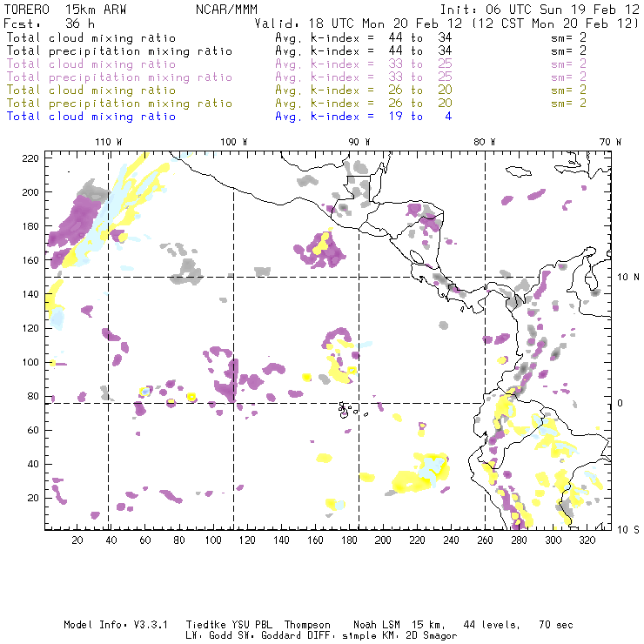Select "160" on the vertical axis
This screenshot has height=644, width=644.
[30, 260]
